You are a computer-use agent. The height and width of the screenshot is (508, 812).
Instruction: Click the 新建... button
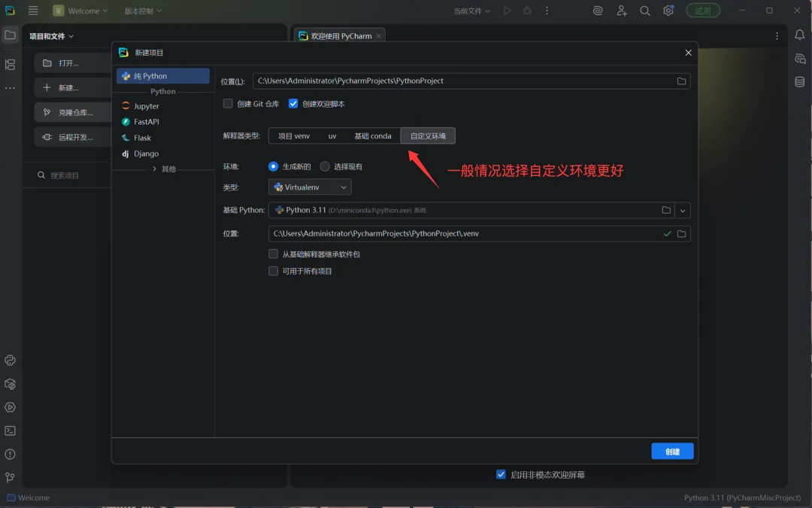tap(72, 87)
